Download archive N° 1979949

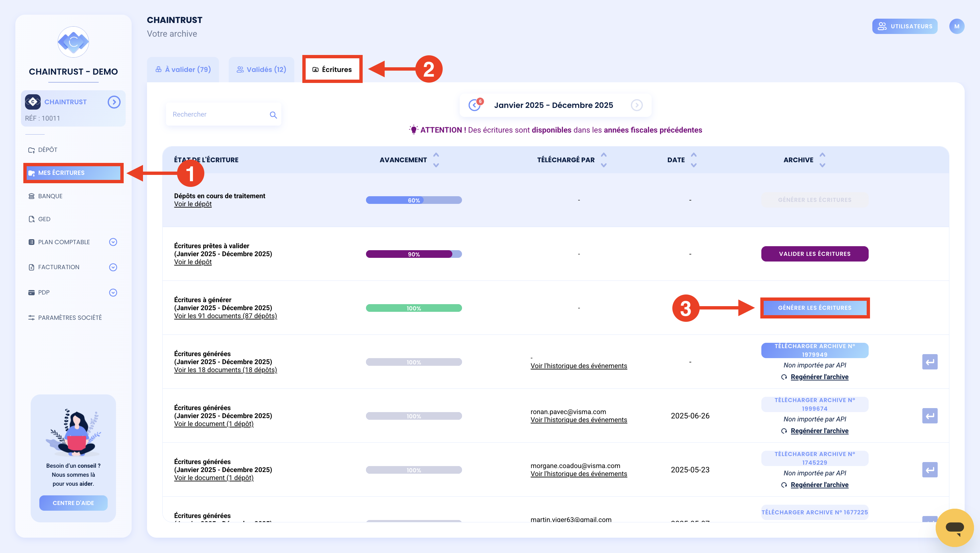(815, 350)
